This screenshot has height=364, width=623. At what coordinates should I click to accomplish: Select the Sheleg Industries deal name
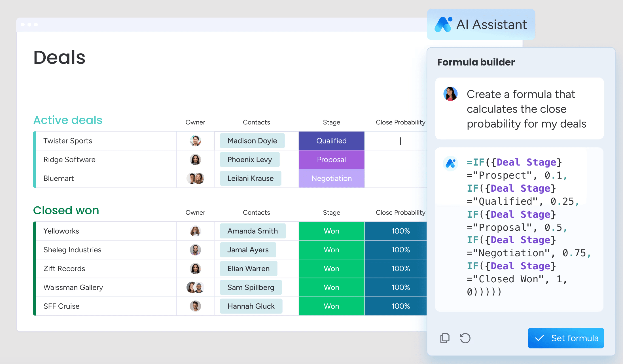[x=72, y=250]
